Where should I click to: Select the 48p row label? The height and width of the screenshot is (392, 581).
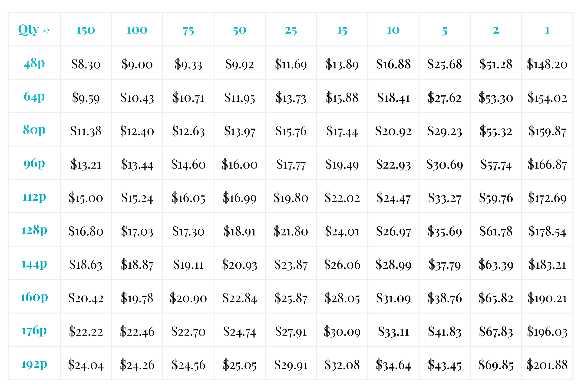pyautogui.click(x=34, y=63)
